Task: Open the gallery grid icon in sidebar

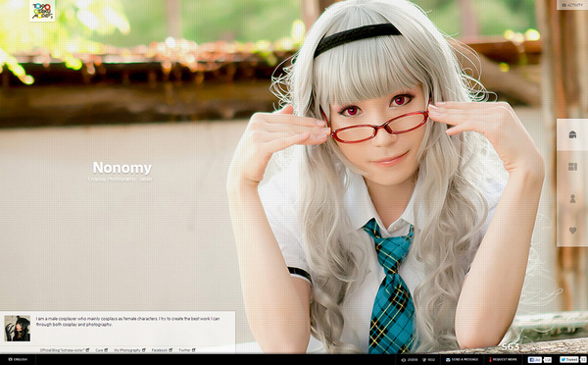Action: click(x=572, y=167)
